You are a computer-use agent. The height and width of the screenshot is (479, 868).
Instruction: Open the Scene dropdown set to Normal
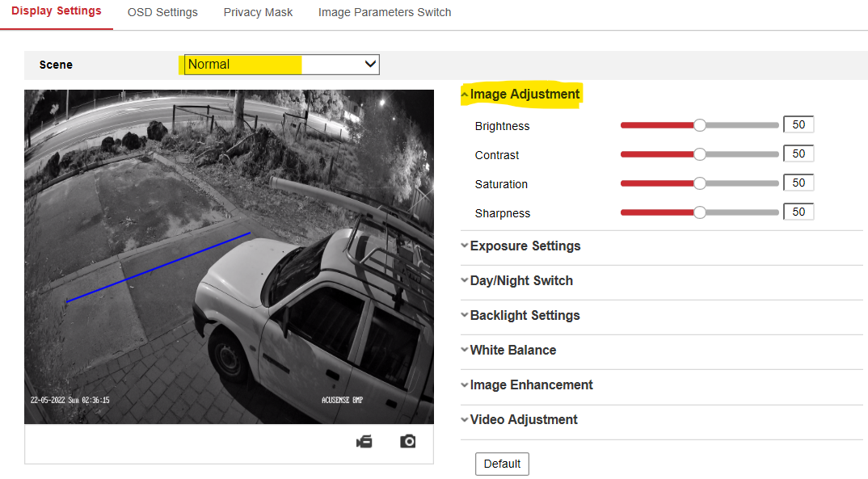click(x=281, y=65)
